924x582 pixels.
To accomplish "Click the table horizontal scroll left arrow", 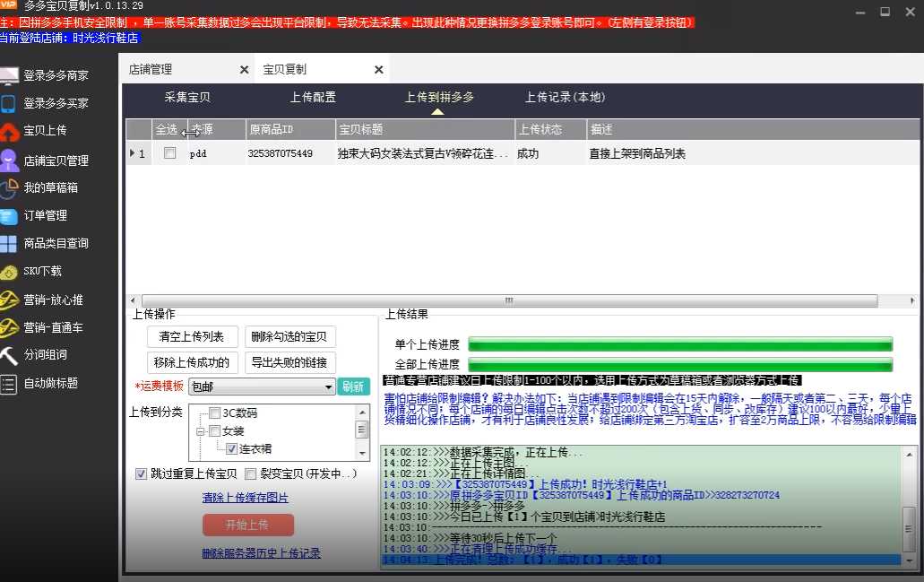I will [134, 300].
